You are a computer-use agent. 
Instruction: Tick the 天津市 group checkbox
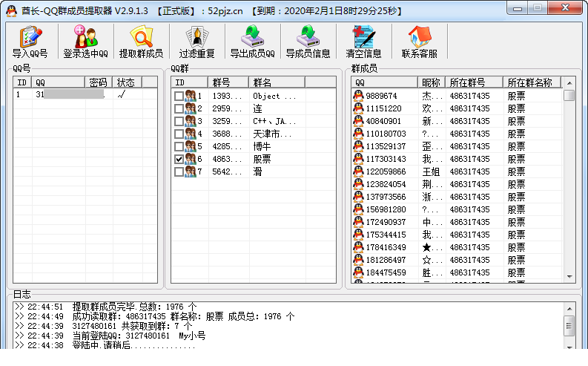coord(179,134)
